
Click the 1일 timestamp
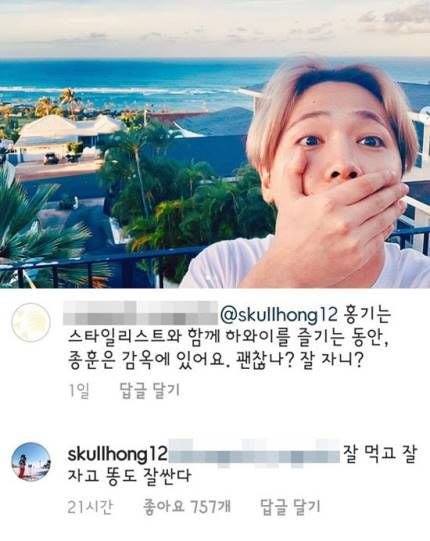point(79,391)
